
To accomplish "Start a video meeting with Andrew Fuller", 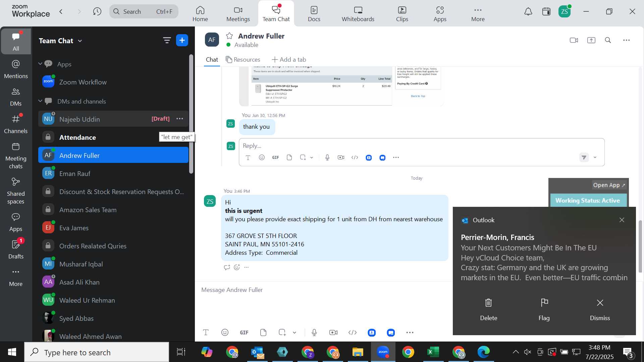I will pyautogui.click(x=574, y=40).
